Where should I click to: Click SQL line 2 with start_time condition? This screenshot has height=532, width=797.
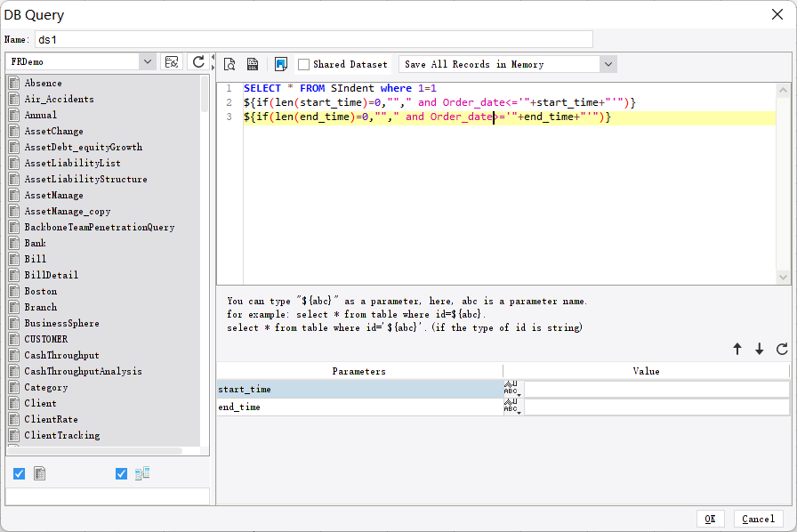439,102
